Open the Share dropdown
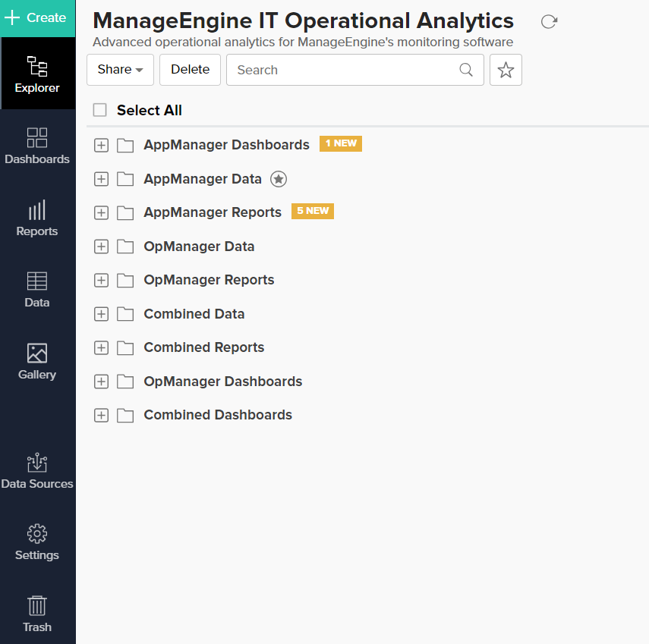Screen dimensions: 649x644 click(121, 70)
